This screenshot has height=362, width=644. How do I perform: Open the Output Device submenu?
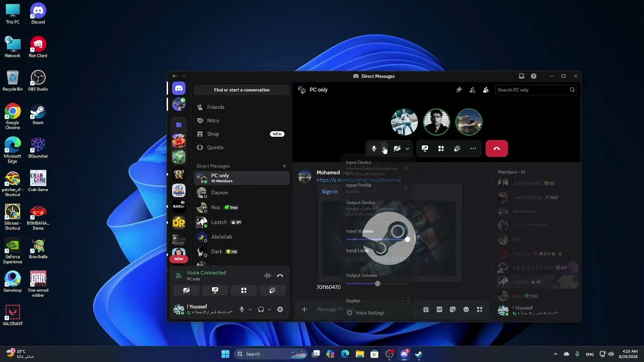(x=377, y=208)
